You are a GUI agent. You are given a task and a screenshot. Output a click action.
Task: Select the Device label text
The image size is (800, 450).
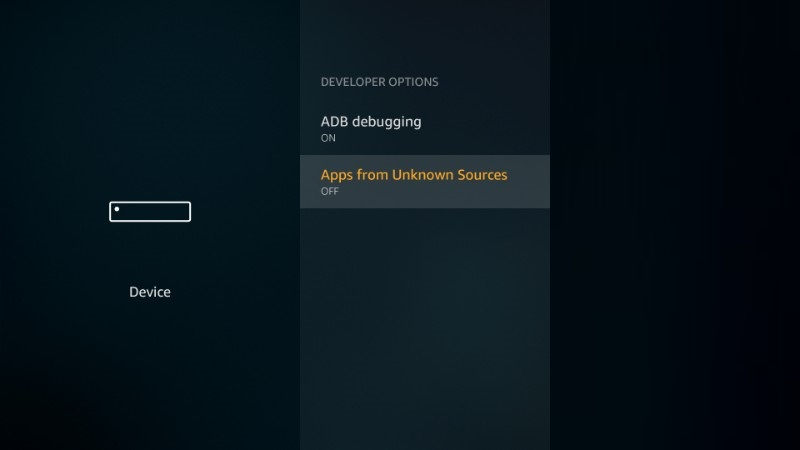150,292
